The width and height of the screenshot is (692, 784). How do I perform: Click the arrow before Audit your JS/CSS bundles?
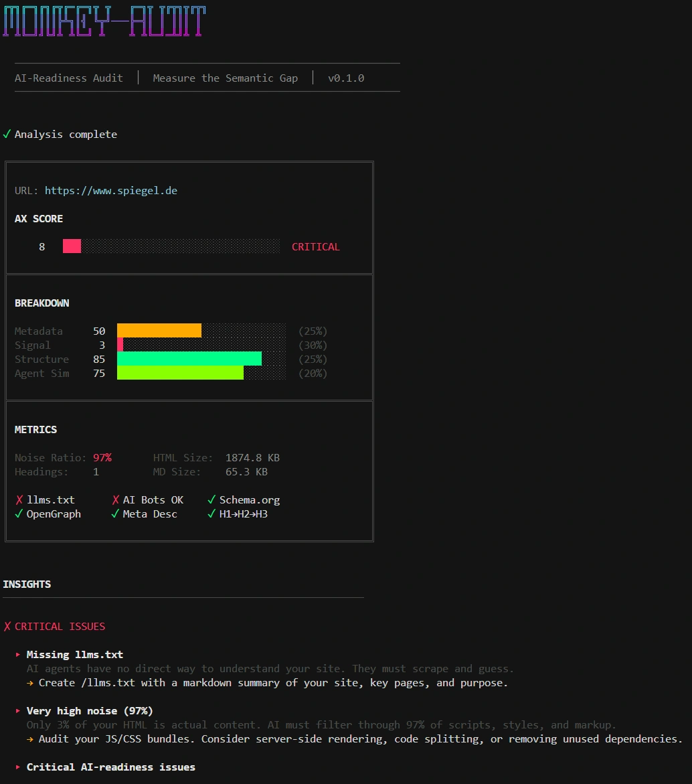click(30, 739)
